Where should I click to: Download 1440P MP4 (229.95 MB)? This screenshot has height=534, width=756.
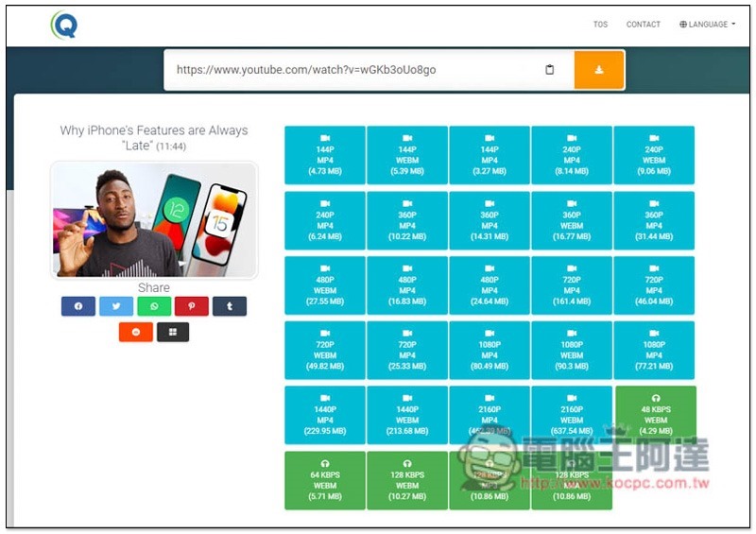tap(325, 415)
